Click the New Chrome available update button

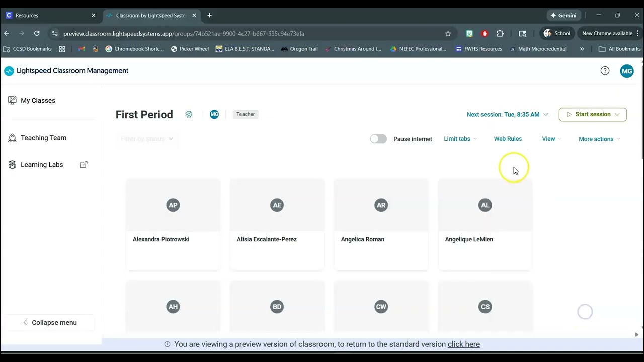(610, 33)
